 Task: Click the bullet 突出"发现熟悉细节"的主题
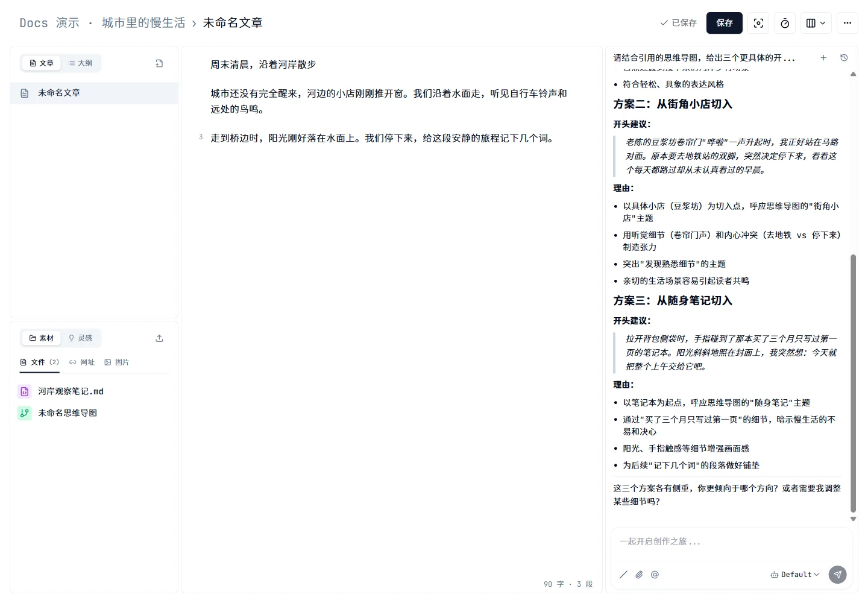coord(674,264)
